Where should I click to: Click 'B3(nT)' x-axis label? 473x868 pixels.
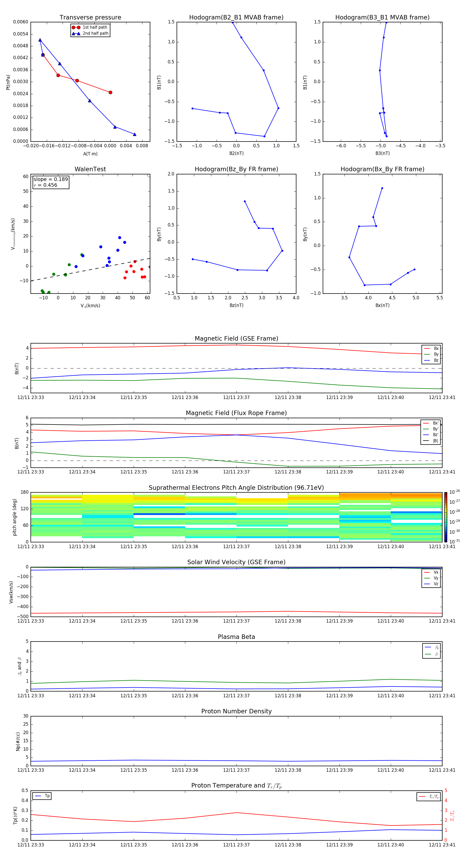[382, 153]
